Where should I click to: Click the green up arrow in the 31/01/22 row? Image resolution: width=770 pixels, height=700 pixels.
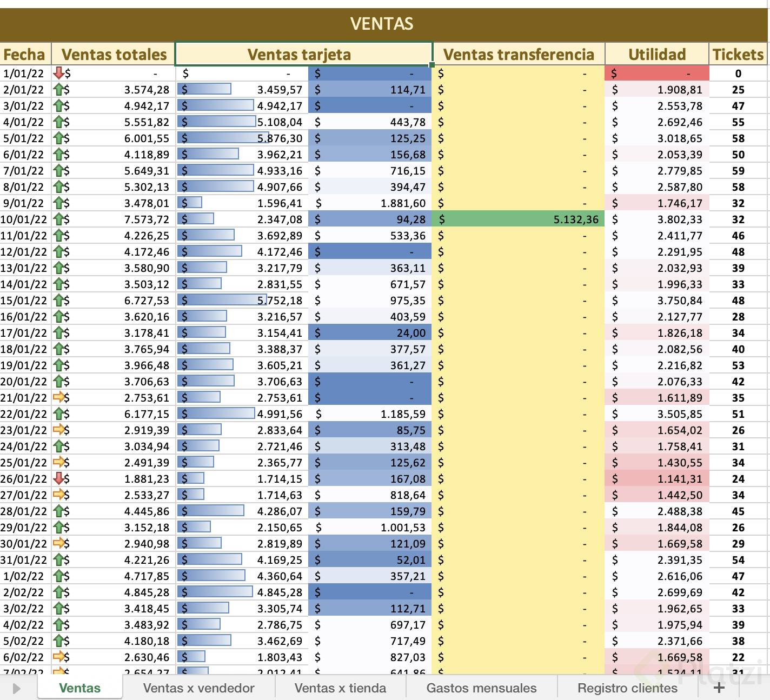59,559
